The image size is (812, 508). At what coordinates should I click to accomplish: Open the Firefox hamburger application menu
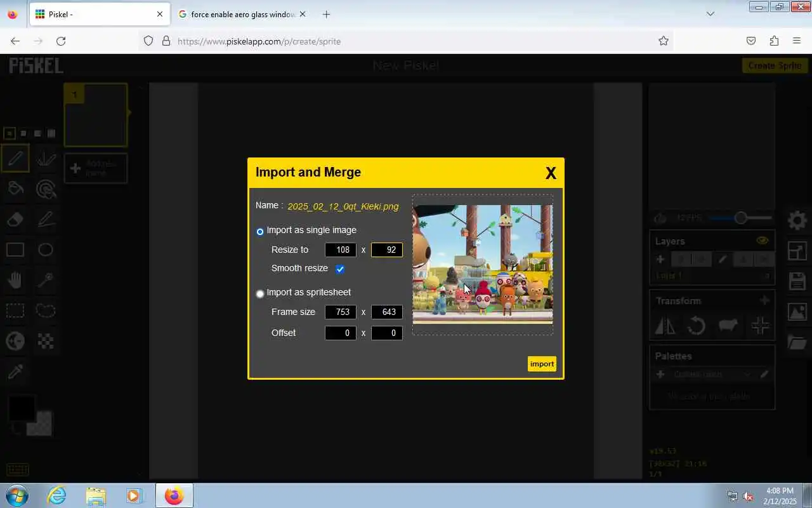click(x=797, y=41)
